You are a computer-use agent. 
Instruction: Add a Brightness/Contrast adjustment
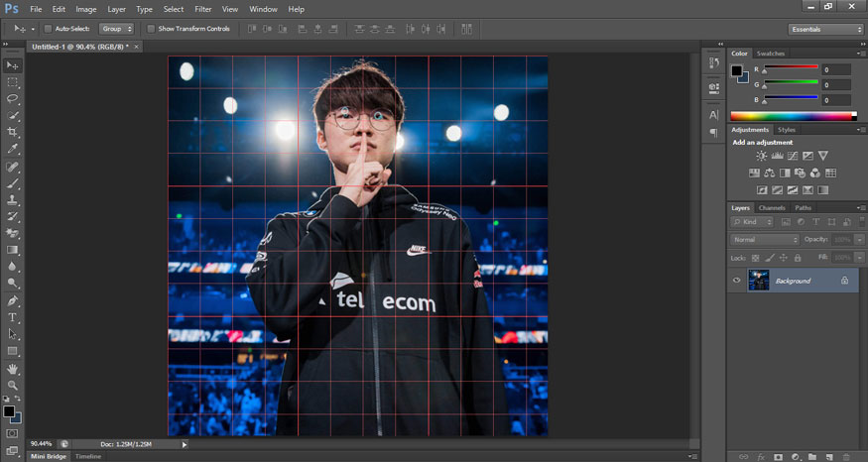click(762, 156)
